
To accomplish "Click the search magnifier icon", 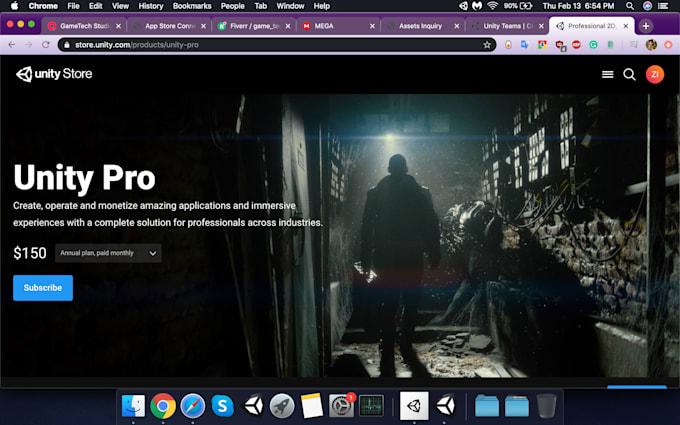I will [x=629, y=74].
